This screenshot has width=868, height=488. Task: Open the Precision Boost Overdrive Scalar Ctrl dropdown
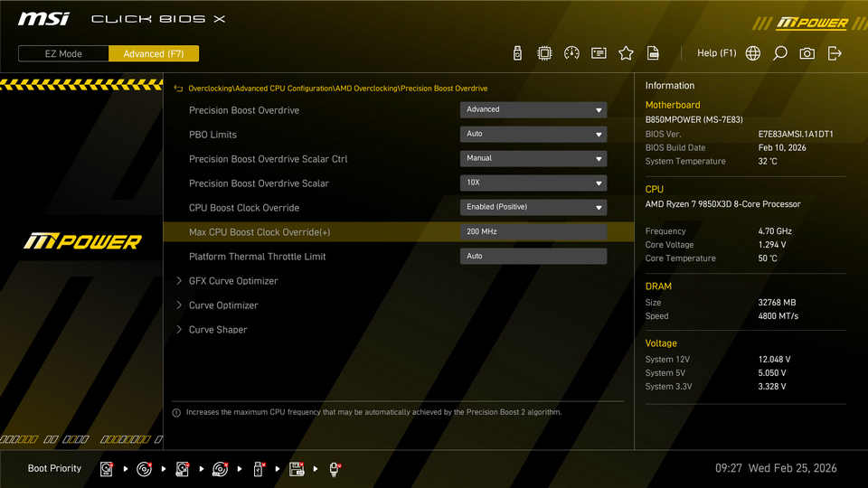coord(533,158)
